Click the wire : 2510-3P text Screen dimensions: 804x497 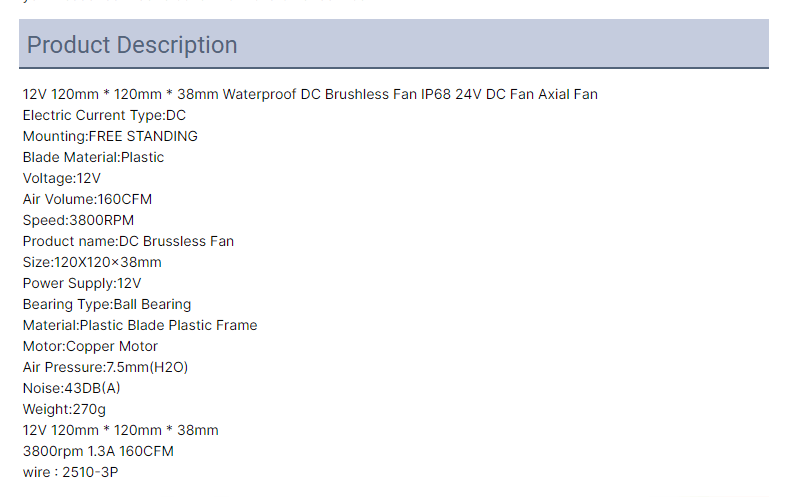[70, 473]
